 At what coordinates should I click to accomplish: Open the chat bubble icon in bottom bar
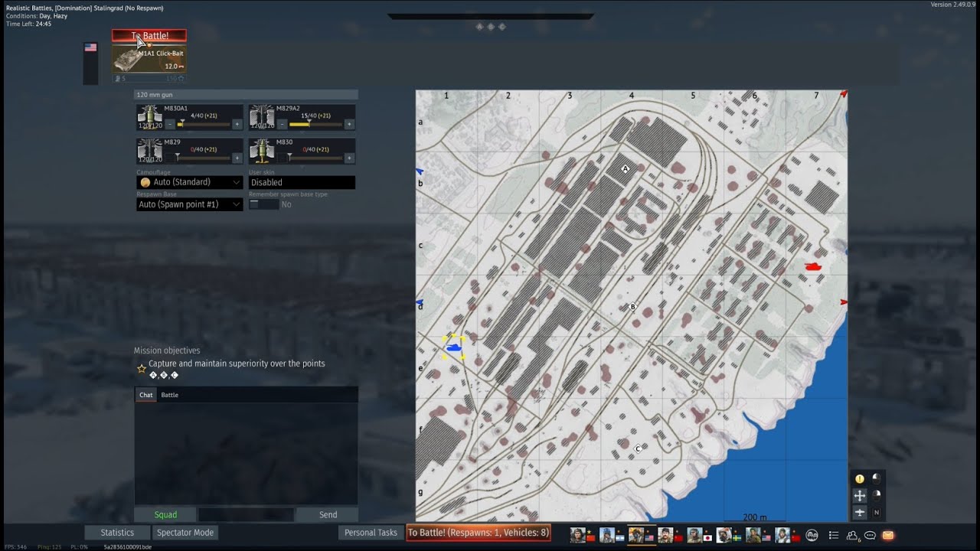point(870,535)
